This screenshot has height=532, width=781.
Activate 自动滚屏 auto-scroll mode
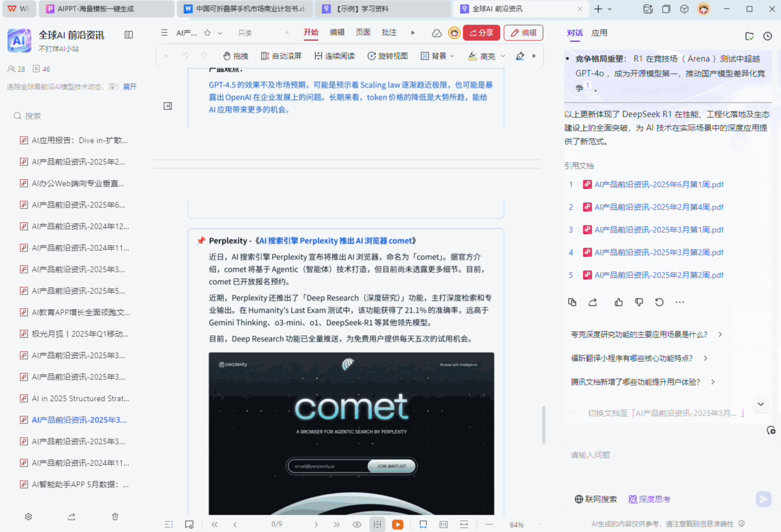click(281, 55)
